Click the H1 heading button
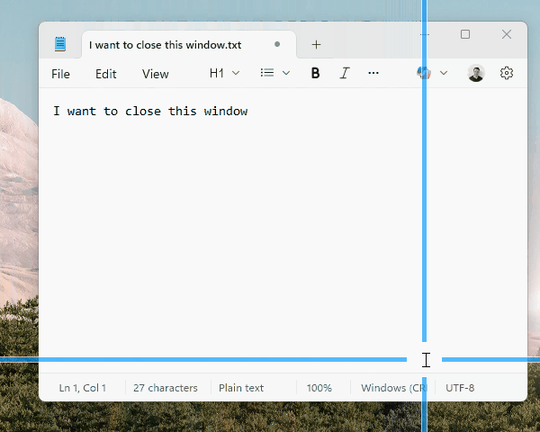The image size is (540, 432). point(217,73)
